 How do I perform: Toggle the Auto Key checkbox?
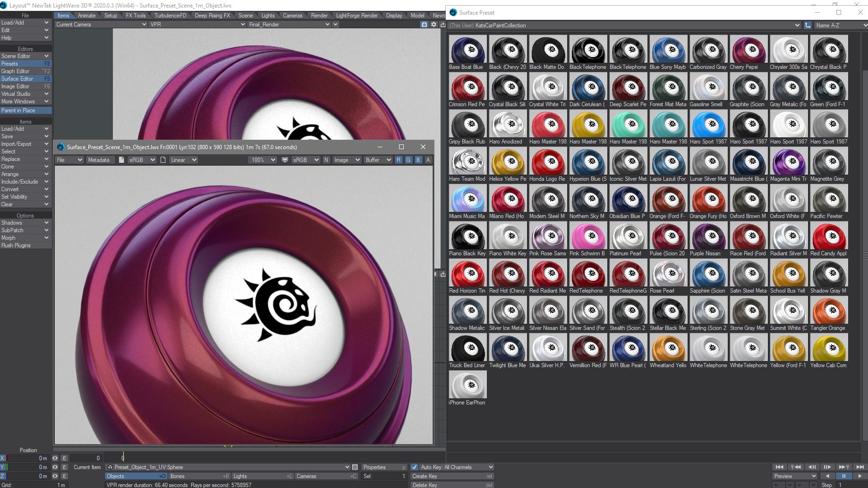[x=414, y=467]
